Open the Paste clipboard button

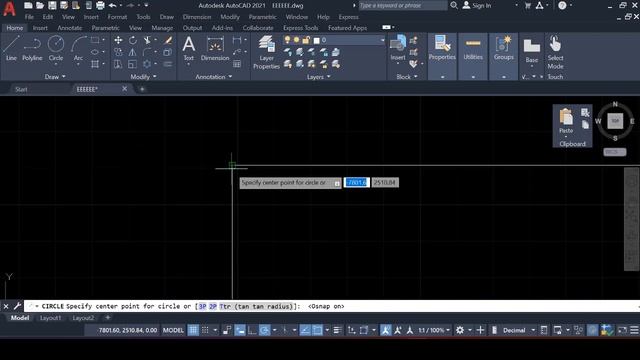[x=566, y=121]
